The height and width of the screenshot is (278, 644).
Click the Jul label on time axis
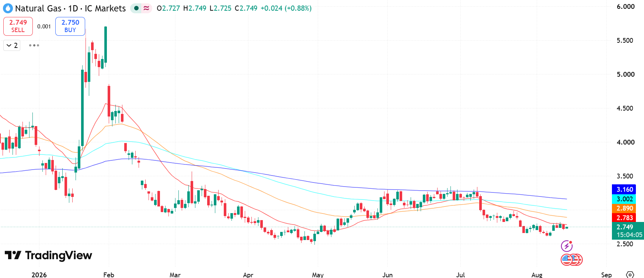[460, 275]
